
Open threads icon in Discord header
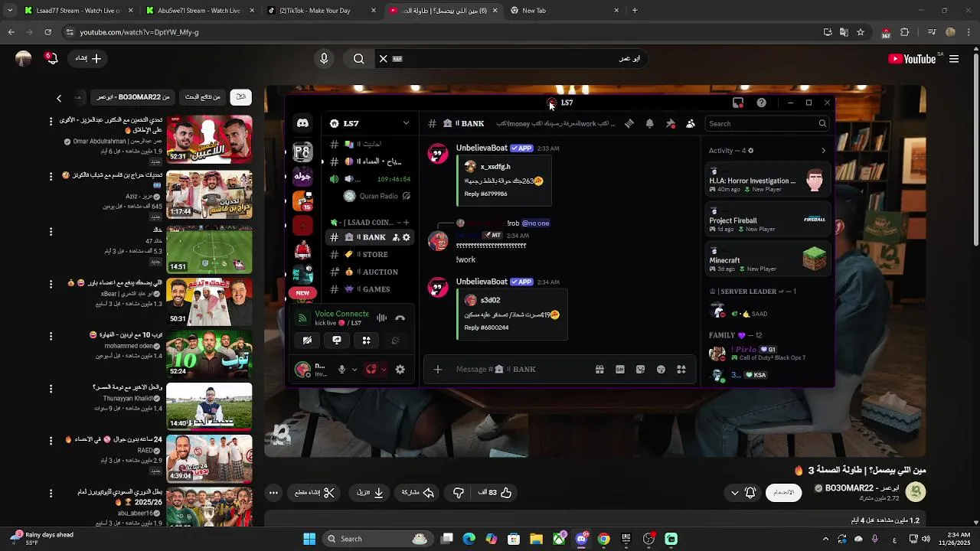[629, 123]
